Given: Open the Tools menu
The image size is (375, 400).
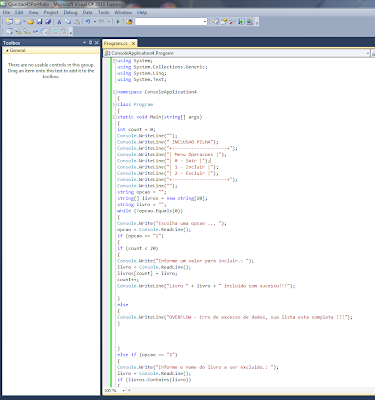Looking at the screenshot, I should [x=104, y=12].
